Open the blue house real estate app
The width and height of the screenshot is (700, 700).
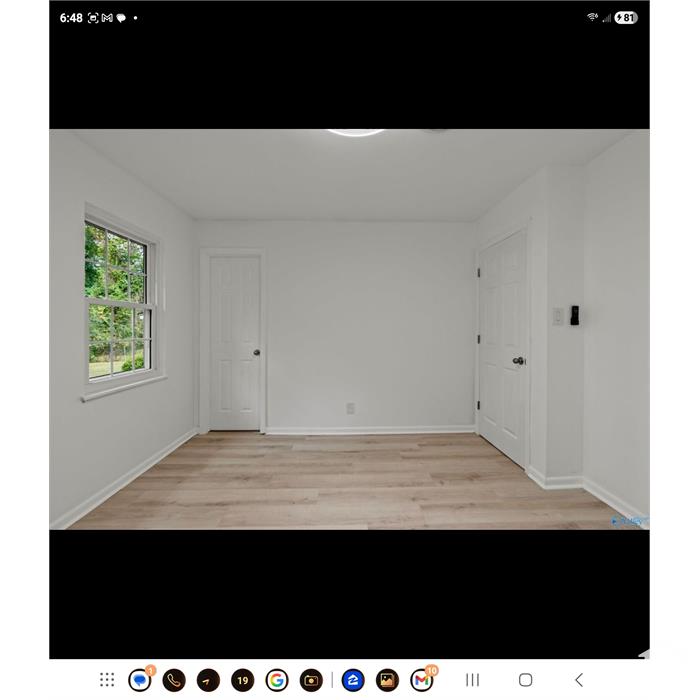pos(353,680)
